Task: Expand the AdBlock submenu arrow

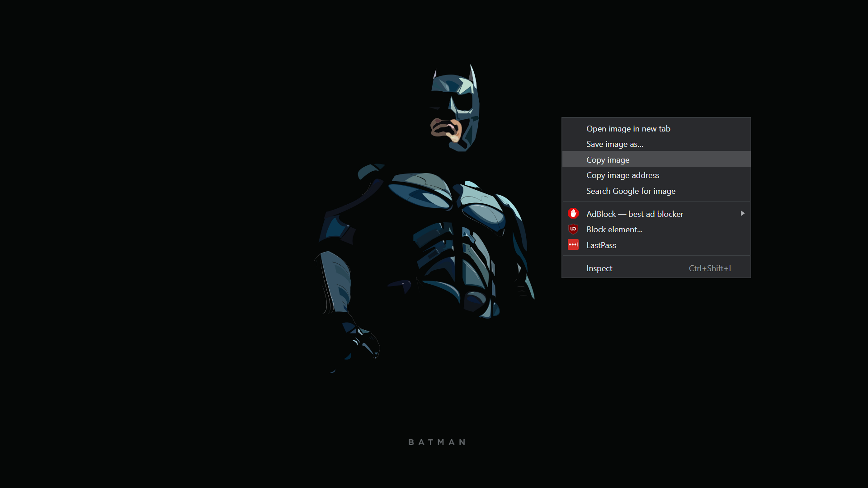Action: tap(742, 213)
